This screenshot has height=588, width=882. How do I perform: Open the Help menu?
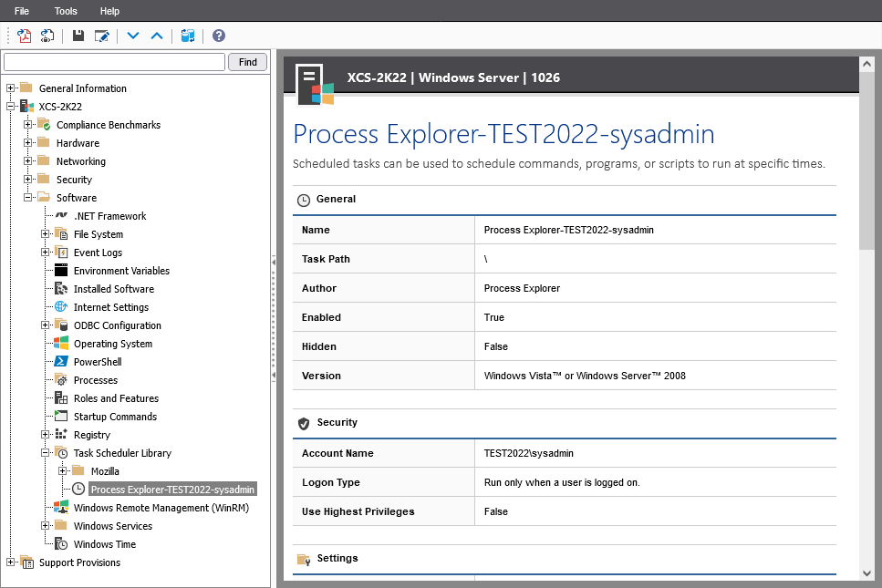(109, 11)
